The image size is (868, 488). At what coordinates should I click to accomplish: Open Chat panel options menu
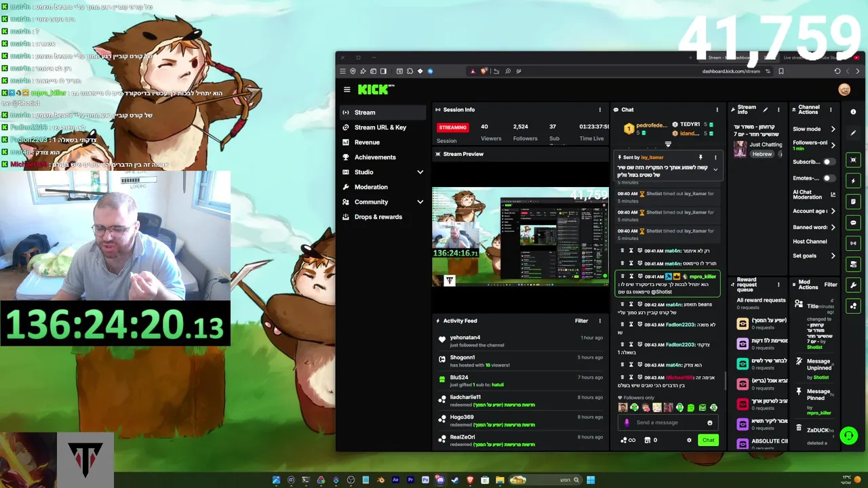(x=717, y=110)
